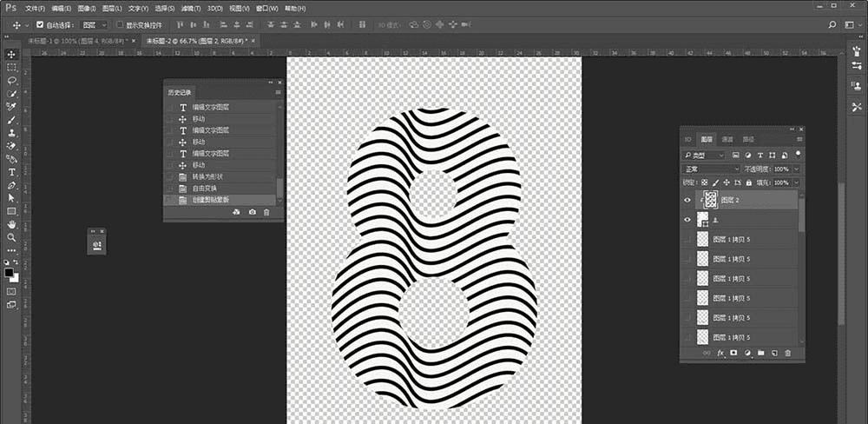Select the Brush tool
The width and height of the screenshot is (868, 424).
pos(11,120)
